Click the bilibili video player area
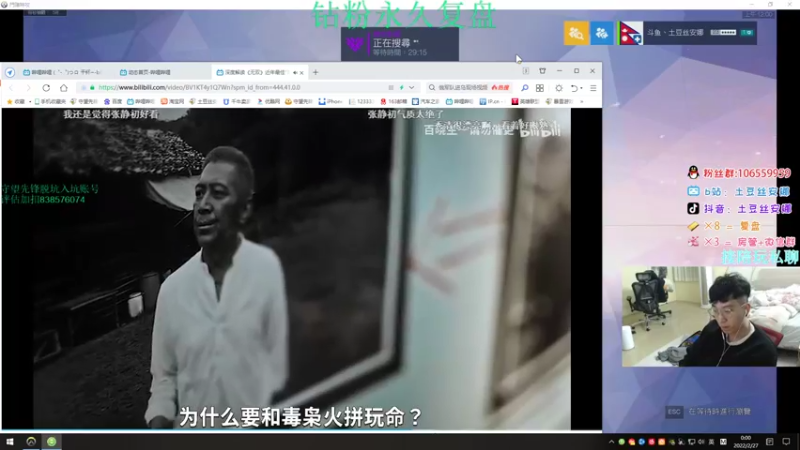The image size is (800, 450). pyautogui.click(x=302, y=269)
